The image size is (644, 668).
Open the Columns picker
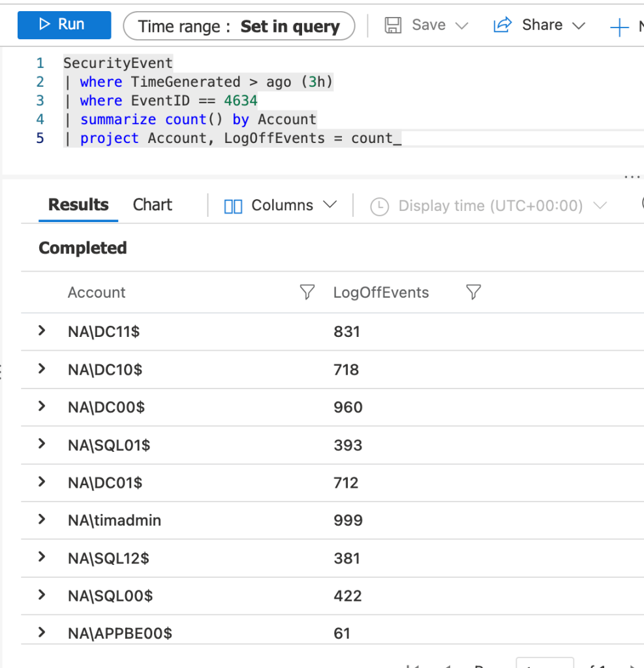(x=281, y=206)
